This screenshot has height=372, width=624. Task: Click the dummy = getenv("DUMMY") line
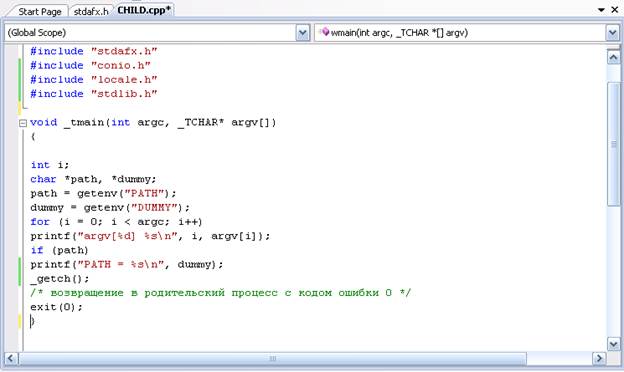click(110, 208)
